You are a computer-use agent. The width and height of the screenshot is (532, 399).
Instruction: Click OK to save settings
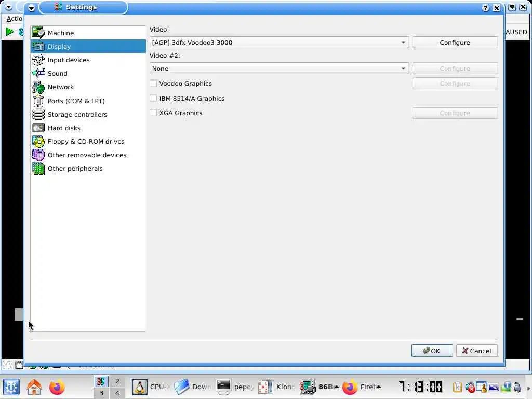(x=432, y=351)
